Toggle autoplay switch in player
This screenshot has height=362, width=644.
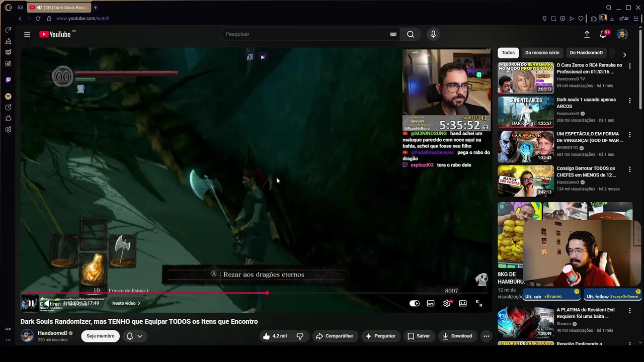pos(415,303)
